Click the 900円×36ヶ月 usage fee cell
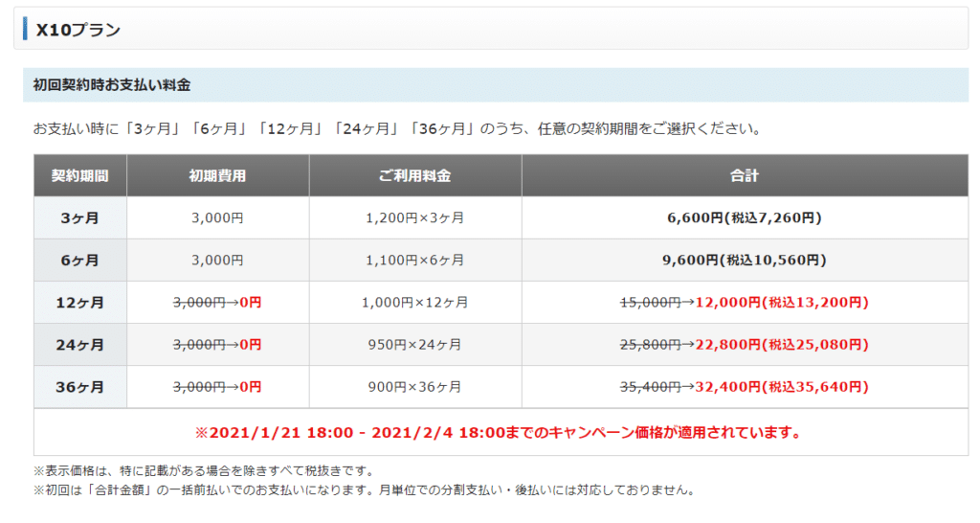980x523 pixels. [x=415, y=387]
